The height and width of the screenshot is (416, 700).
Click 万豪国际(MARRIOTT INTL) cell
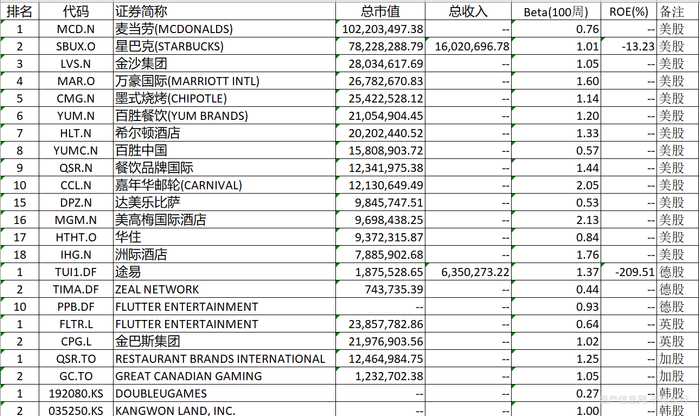coord(224,81)
